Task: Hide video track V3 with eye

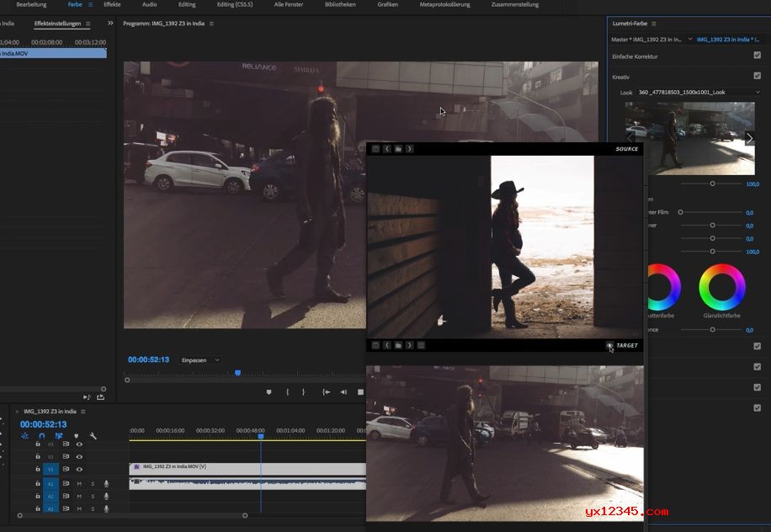Action: pyautogui.click(x=79, y=444)
